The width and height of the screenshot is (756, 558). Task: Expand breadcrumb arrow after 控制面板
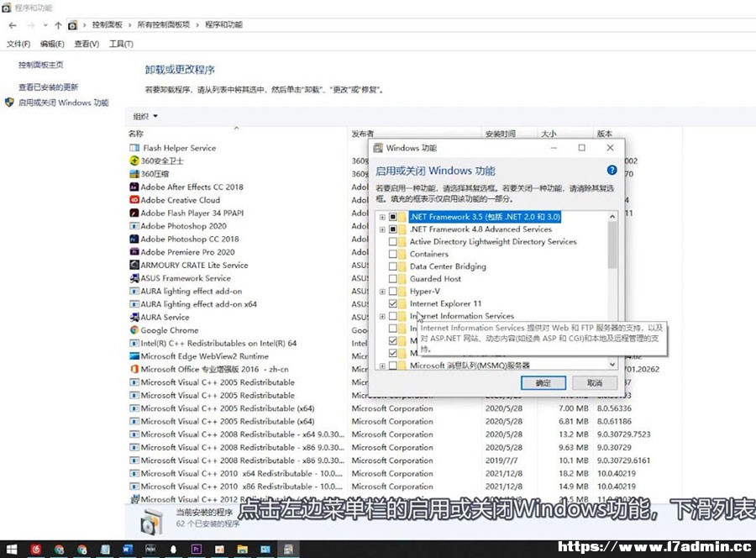tap(129, 25)
